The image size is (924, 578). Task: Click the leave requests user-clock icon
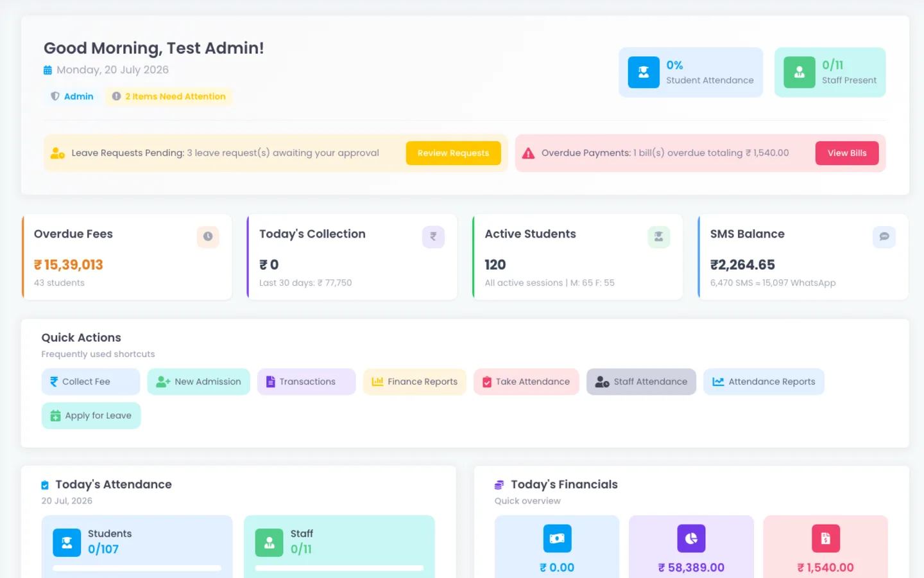58,153
